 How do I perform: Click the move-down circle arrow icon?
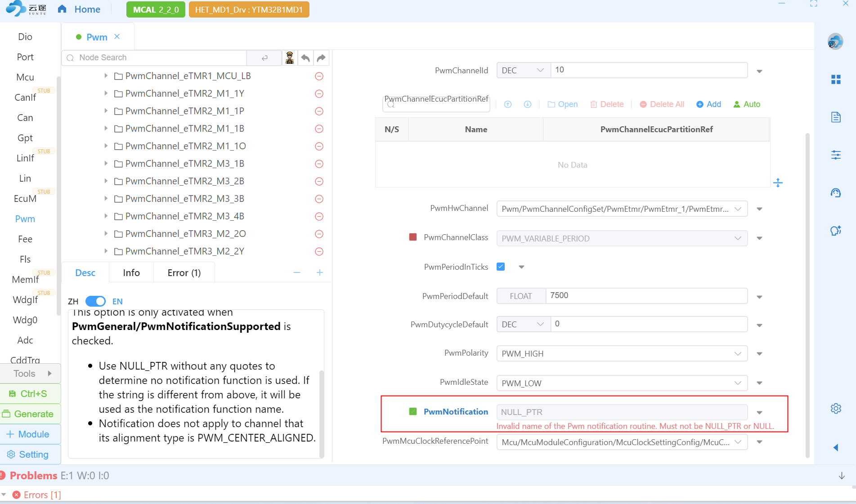click(528, 104)
